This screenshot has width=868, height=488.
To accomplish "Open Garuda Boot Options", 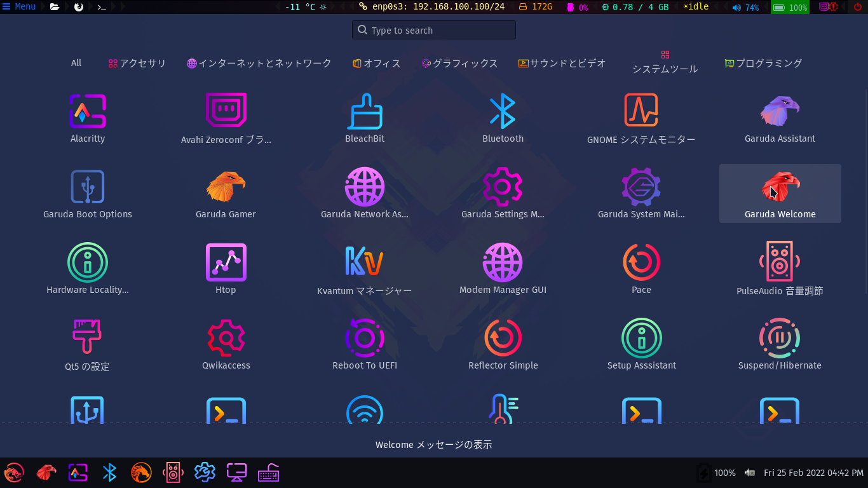I will [88, 194].
